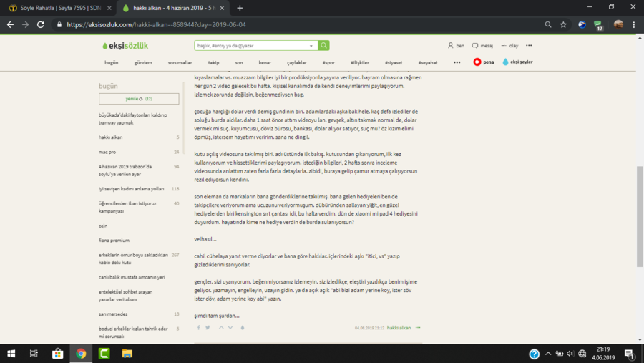Open the entry date 04.06.2019 21:12 permalink
644x363 pixels.
pos(370,328)
